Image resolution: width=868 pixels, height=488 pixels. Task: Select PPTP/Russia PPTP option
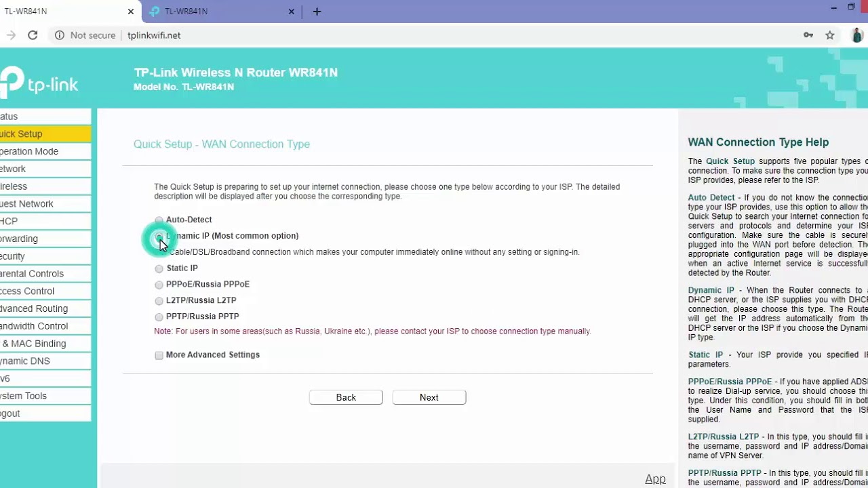(159, 317)
